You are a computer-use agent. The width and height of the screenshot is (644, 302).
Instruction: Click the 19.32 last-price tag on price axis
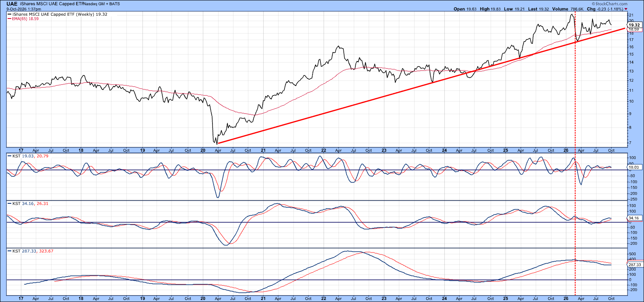click(x=634, y=25)
